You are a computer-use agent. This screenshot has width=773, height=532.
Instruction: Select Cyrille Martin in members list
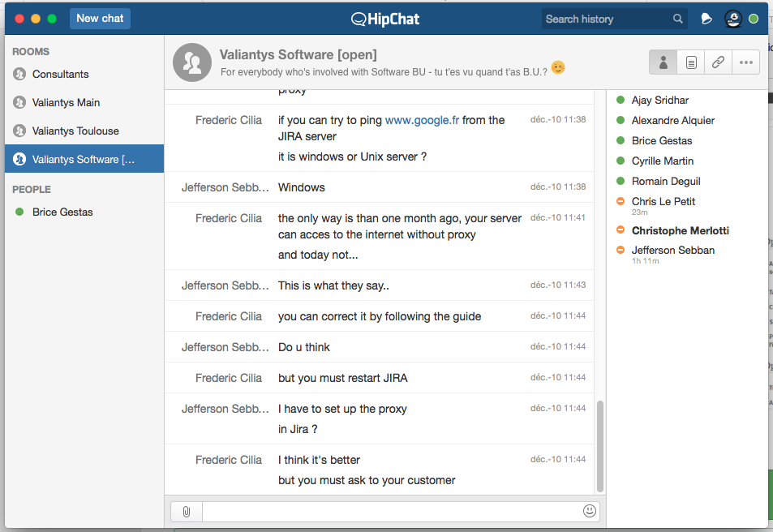663,161
